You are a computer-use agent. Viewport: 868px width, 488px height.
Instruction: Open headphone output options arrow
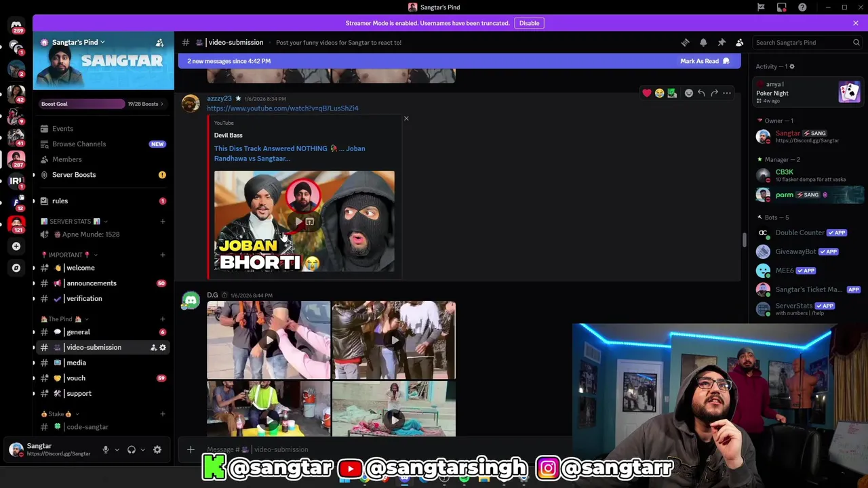(142, 449)
